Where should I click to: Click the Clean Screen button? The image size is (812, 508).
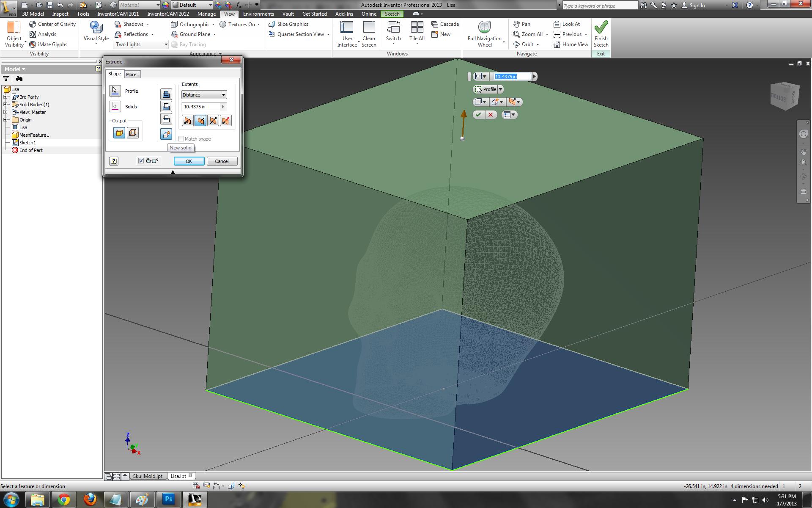click(x=369, y=34)
